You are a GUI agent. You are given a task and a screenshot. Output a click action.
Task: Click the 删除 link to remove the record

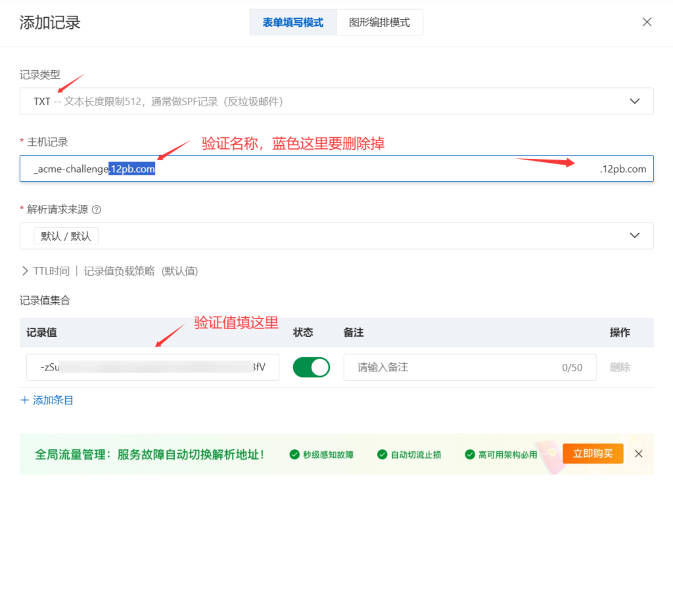[620, 367]
